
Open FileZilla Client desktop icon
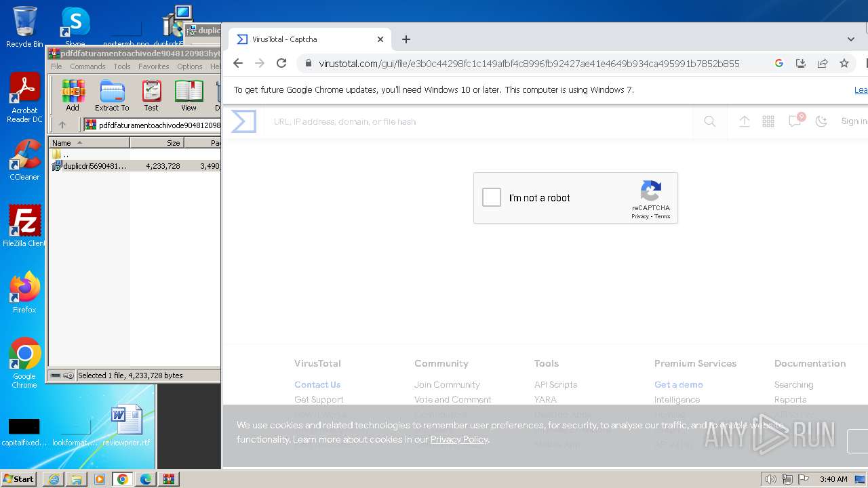pos(24,226)
